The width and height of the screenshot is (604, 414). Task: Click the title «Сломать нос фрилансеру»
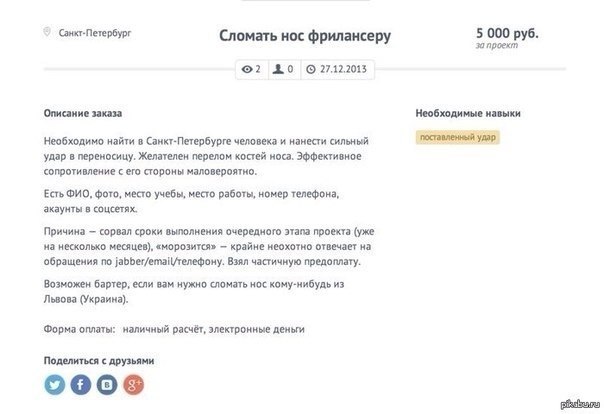click(x=304, y=36)
